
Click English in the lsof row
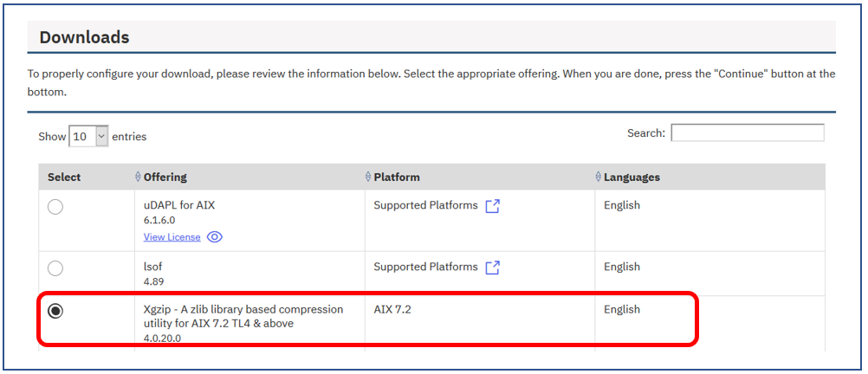click(x=622, y=267)
